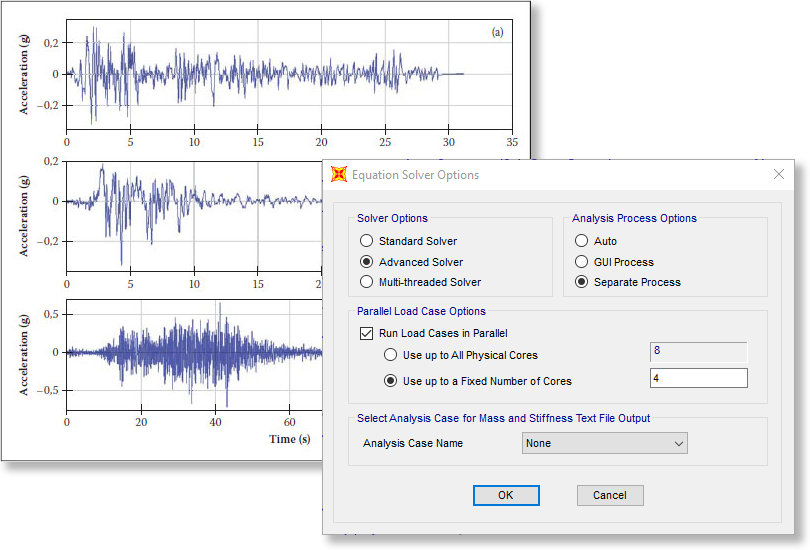Click the fixed number of cores input field
This screenshot has height=550, width=810.
(698, 378)
